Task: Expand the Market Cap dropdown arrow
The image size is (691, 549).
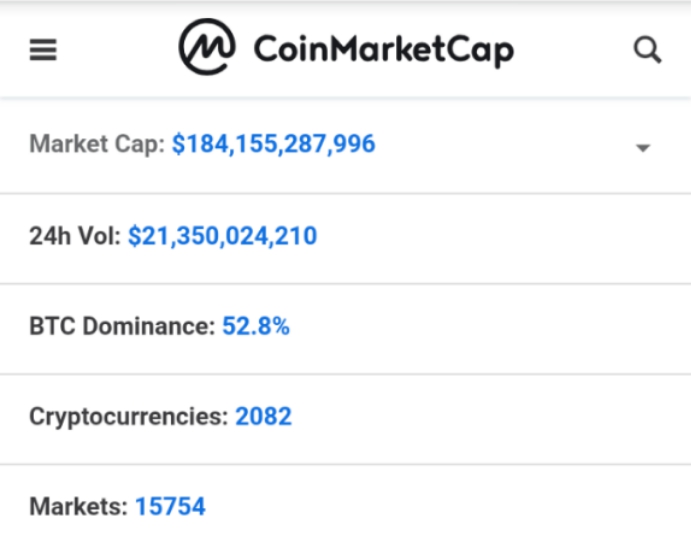Action: 643,148
